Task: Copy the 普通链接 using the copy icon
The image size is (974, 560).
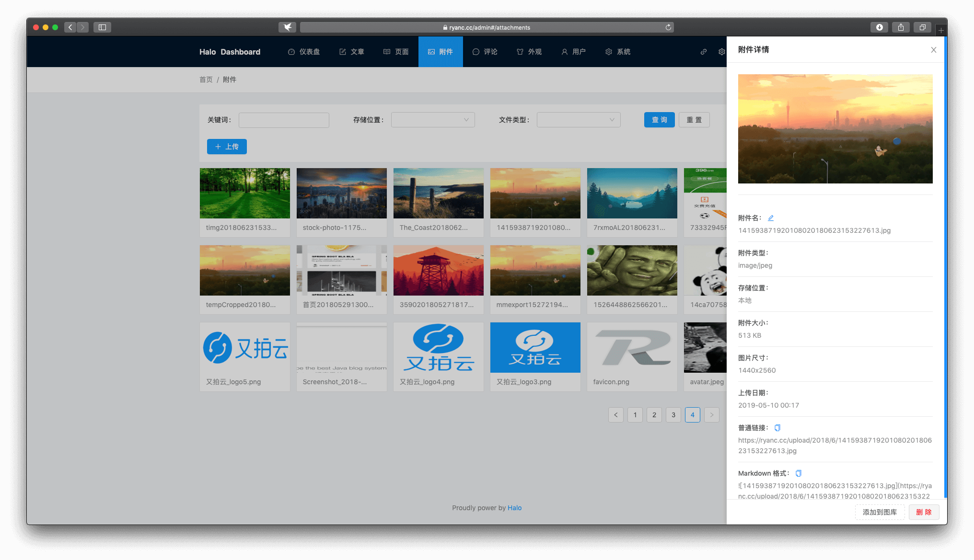Action: 777,428
